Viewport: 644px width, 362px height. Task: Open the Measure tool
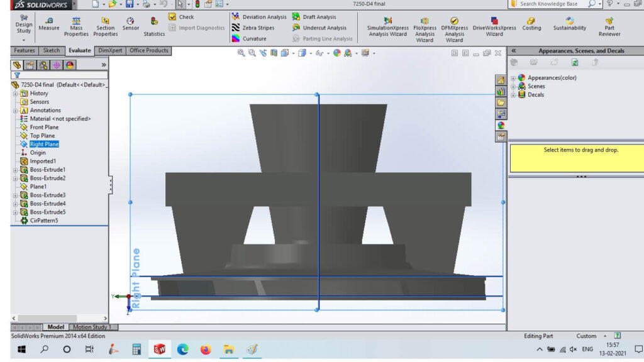click(49, 24)
